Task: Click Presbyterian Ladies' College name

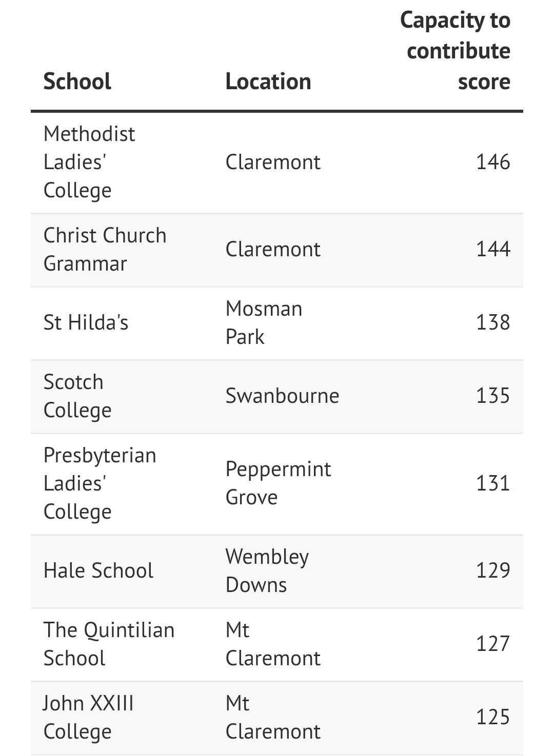Action: 100,483
